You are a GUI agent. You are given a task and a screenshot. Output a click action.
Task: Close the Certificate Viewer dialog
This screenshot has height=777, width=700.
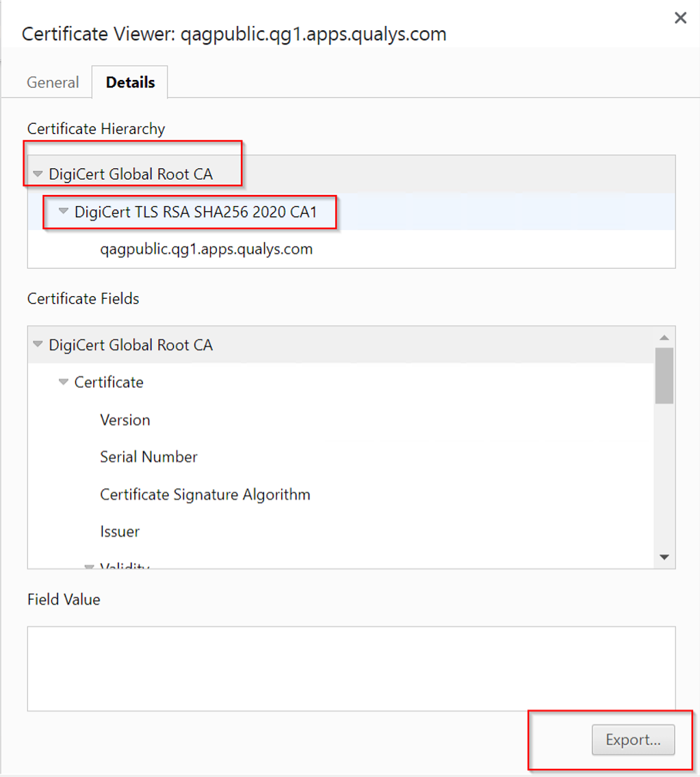click(680, 18)
